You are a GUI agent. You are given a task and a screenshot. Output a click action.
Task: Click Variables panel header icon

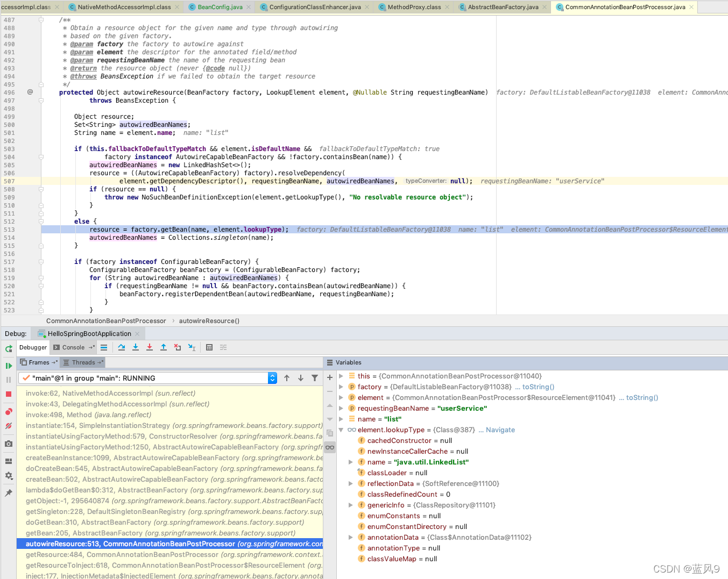[x=330, y=362]
